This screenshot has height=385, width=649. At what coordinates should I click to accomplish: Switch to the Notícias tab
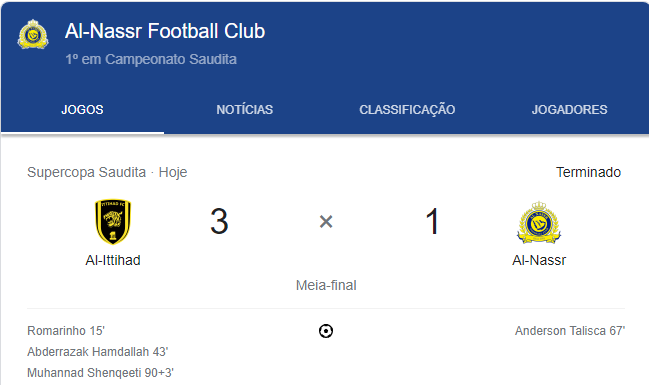[x=245, y=110]
